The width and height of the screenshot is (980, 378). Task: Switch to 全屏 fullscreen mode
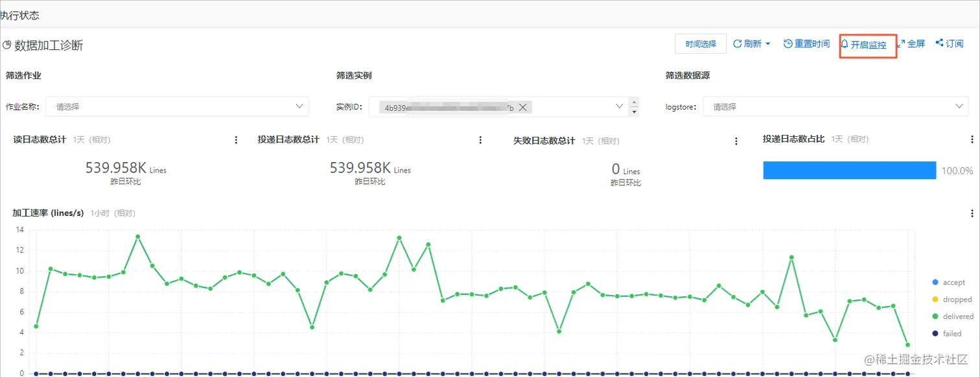pyautogui.click(x=911, y=44)
